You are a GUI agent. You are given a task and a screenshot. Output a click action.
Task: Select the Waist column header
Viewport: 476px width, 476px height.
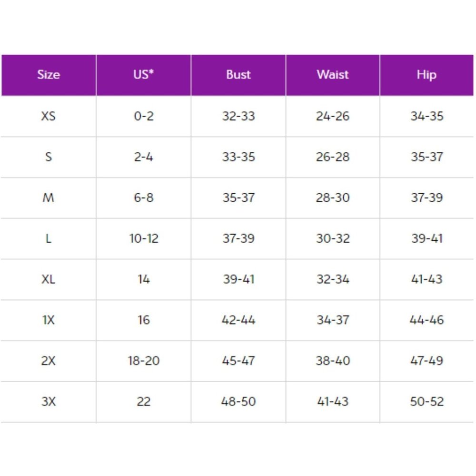click(333, 75)
